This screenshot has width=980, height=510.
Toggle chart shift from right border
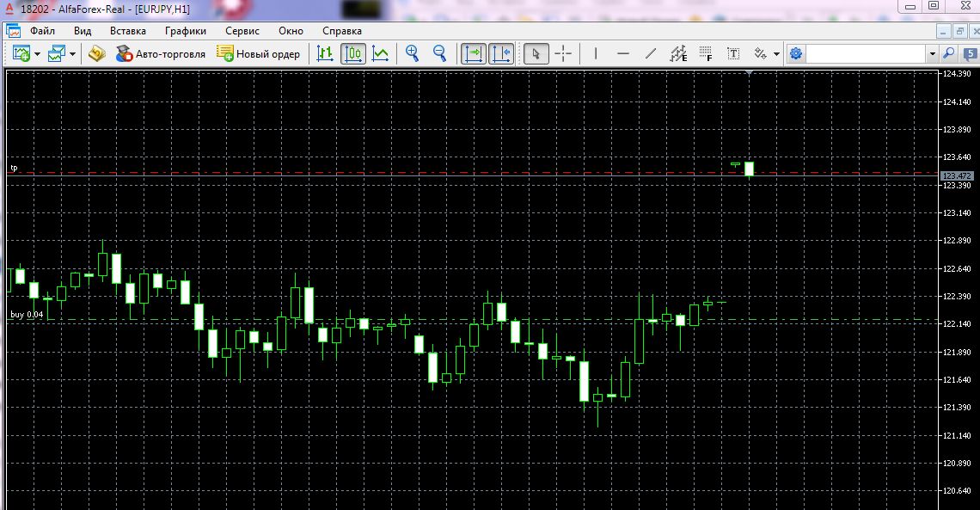click(501, 53)
